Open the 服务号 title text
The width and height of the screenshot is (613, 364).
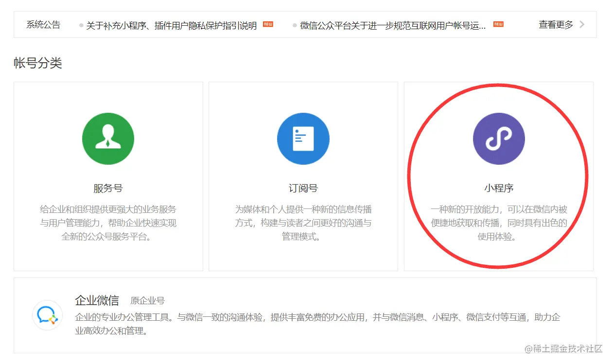point(108,188)
